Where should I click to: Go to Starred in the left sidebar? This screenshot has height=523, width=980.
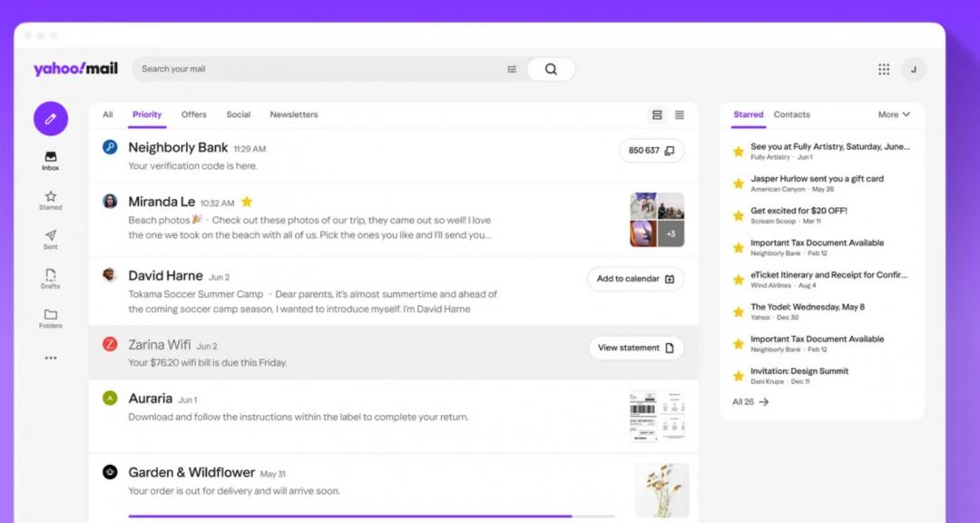(x=51, y=200)
